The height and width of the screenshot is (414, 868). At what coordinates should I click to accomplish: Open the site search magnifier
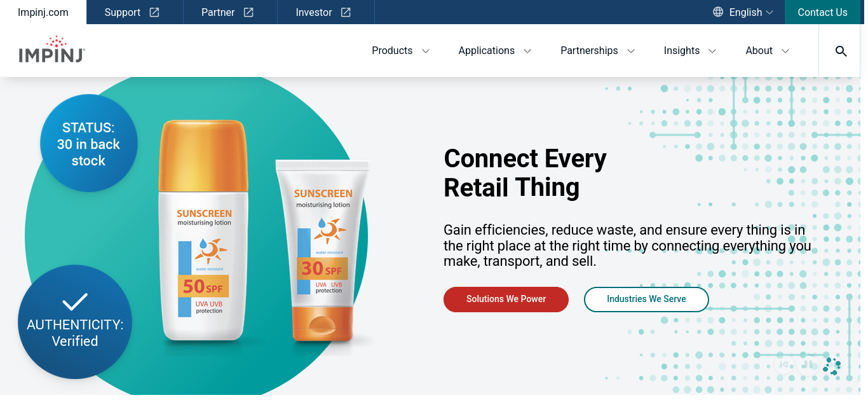pyautogui.click(x=841, y=51)
